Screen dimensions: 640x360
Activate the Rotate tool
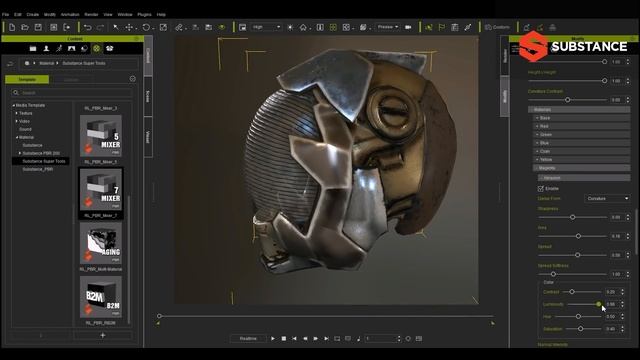146,27
